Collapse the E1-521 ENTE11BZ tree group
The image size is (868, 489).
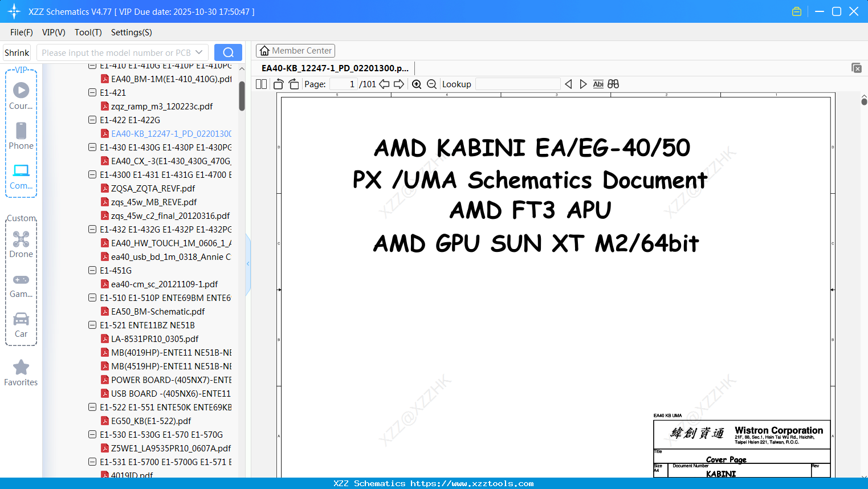92,325
